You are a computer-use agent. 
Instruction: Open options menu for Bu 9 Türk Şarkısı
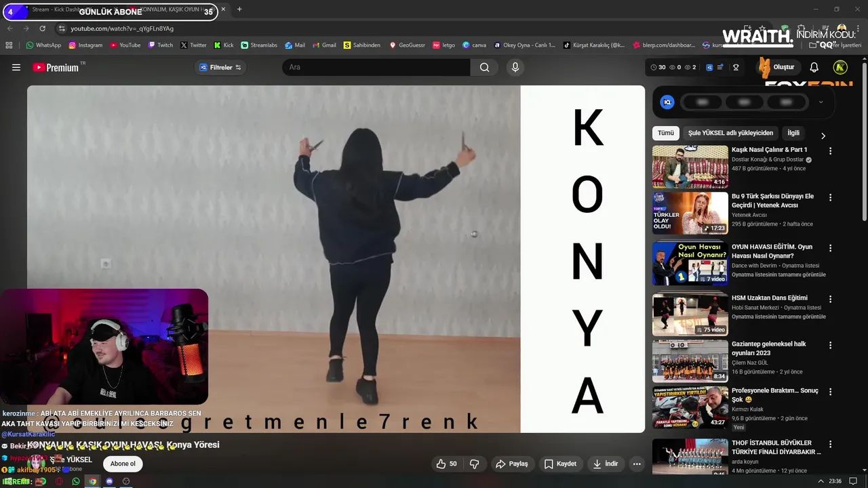830,197
